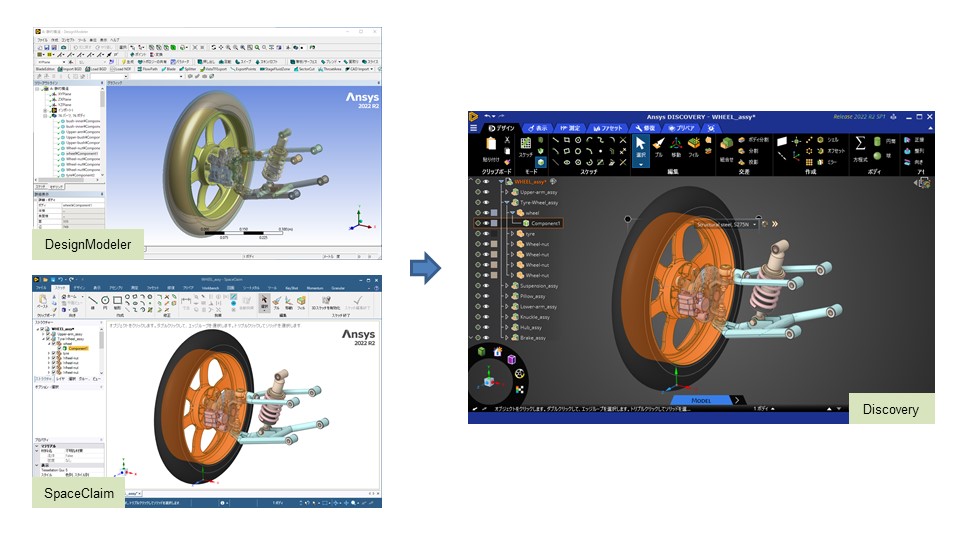
Task: Hide Brake_assy using its eye icon
Action: pos(486,338)
